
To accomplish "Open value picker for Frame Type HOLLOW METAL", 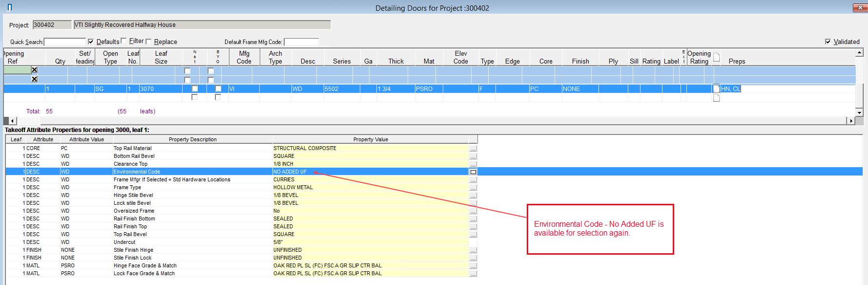I will pos(473,188).
